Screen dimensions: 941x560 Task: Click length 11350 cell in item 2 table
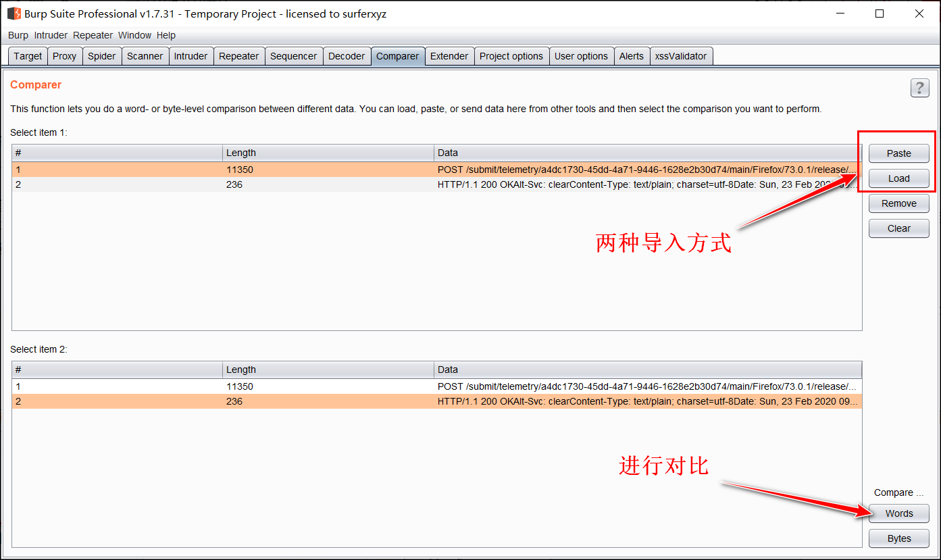328,386
